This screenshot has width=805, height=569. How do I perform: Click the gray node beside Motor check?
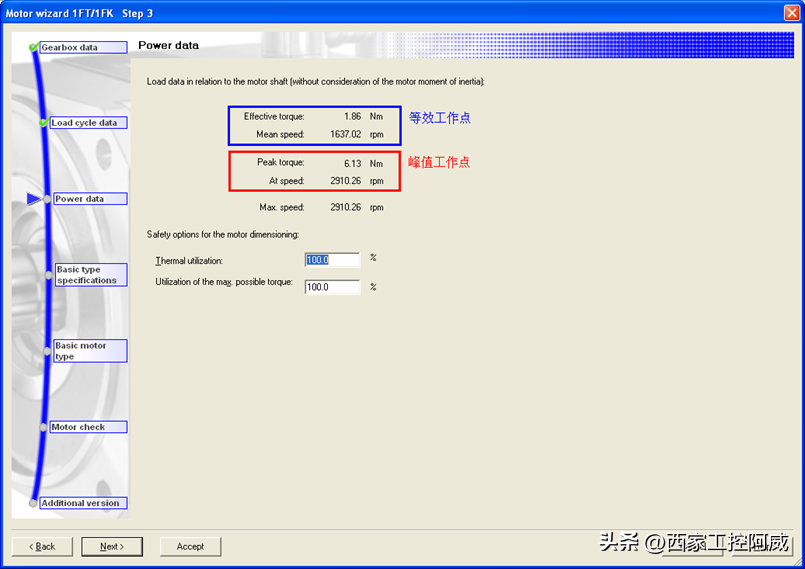point(44,427)
